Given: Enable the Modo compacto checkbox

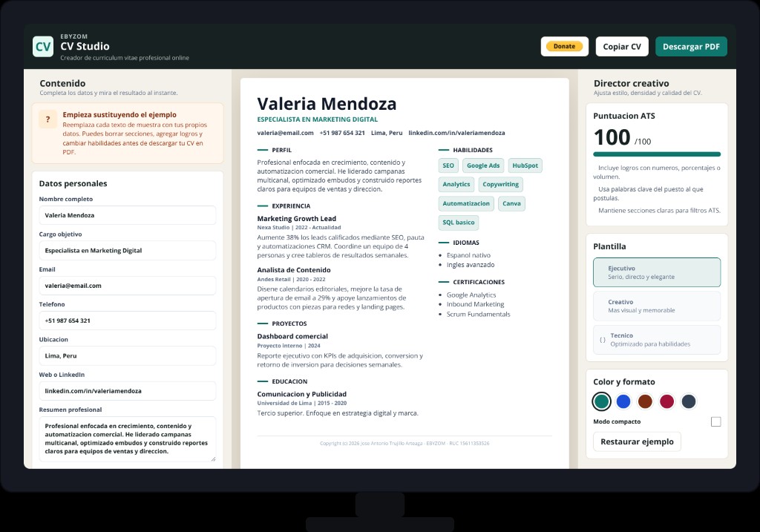Looking at the screenshot, I should (716, 421).
